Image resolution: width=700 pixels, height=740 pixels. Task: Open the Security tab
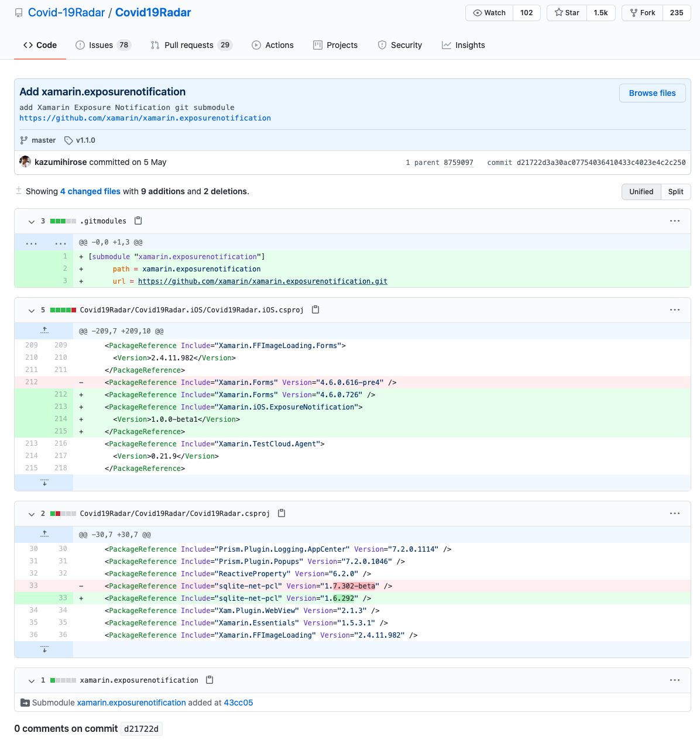pyautogui.click(x=400, y=45)
